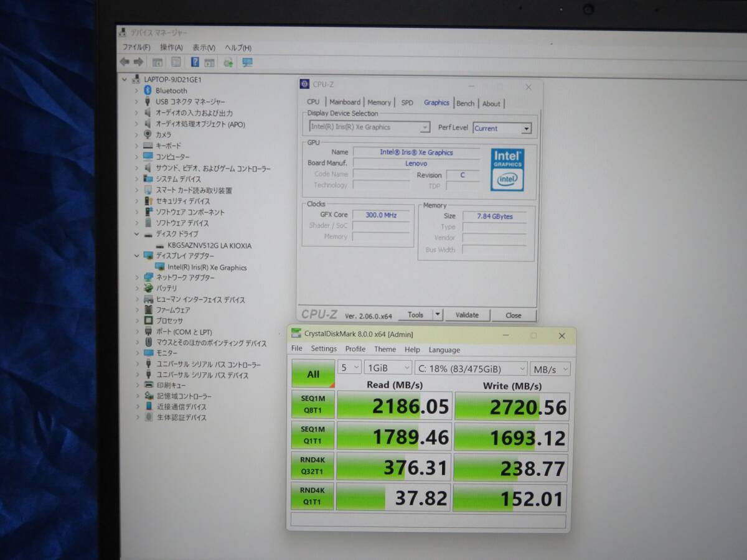Click the Close button in CPU-Z
Screen dimensions: 747x560
[x=514, y=315]
